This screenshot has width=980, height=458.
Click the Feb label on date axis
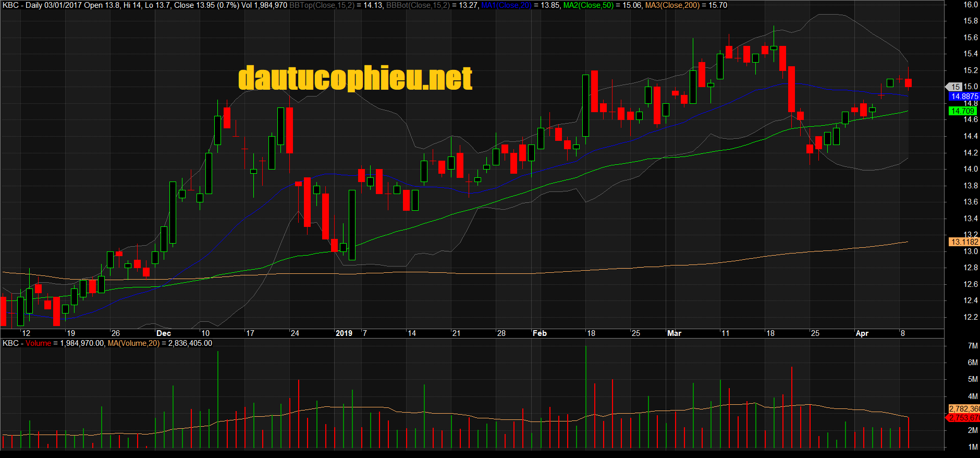pos(540,333)
